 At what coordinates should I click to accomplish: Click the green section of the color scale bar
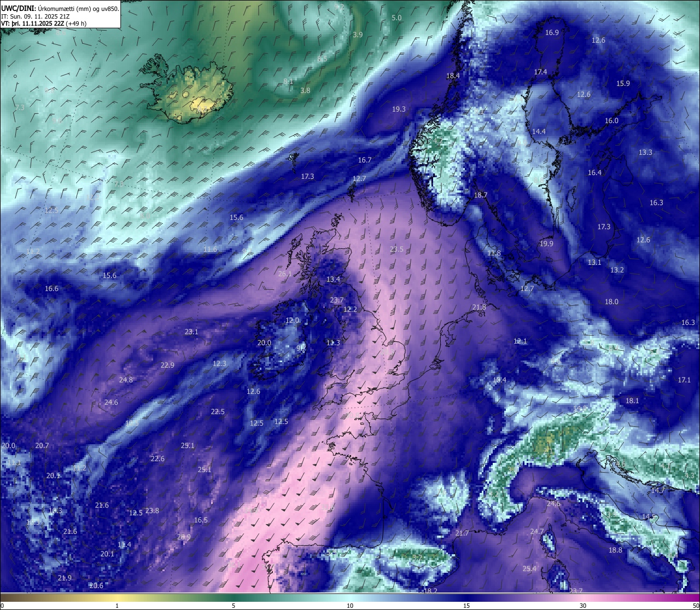pos(234,597)
